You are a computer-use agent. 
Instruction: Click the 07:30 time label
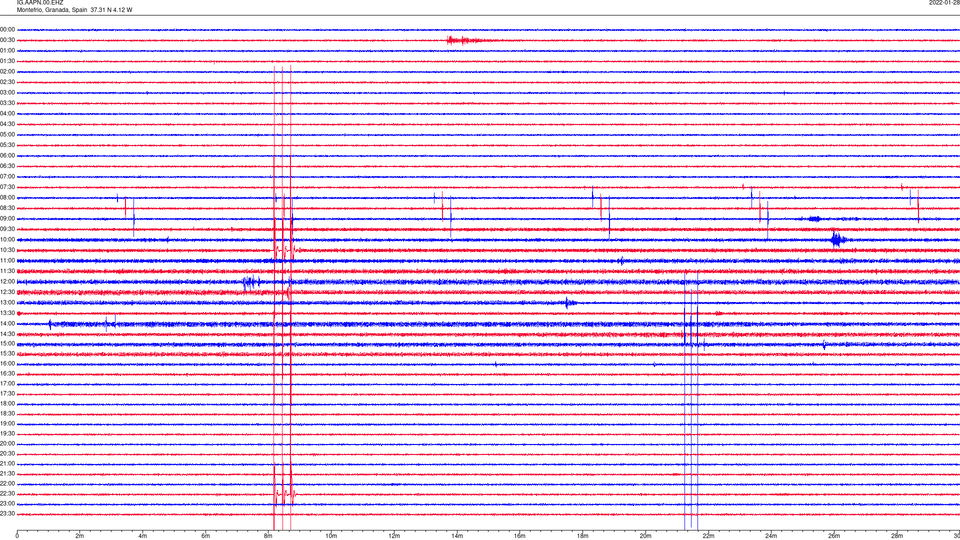(x=7, y=187)
